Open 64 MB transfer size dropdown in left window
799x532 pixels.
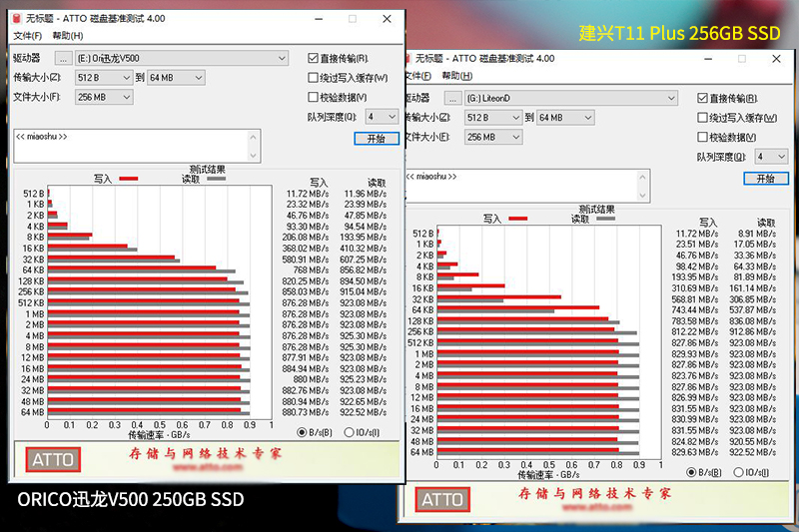pos(198,78)
